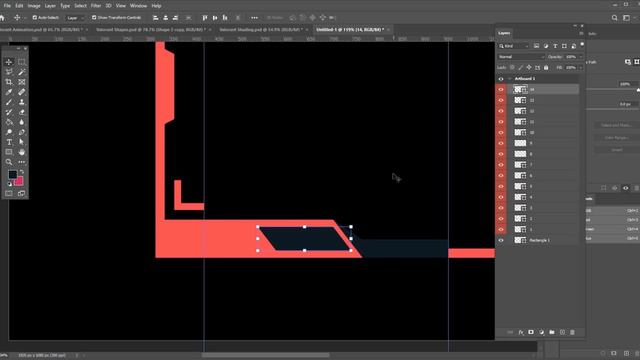The width and height of the screenshot is (640, 360).
Task: Click the Delete layer trash icon
Action: tap(572, 333)
